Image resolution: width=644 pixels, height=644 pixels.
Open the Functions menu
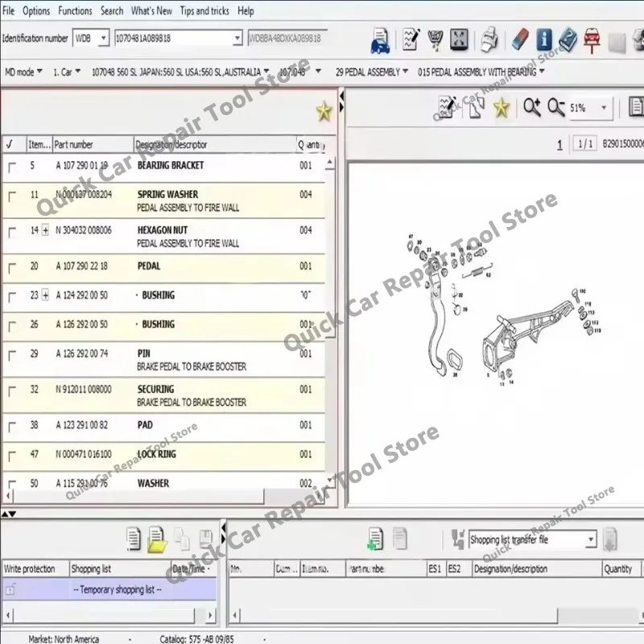[75, 10]
